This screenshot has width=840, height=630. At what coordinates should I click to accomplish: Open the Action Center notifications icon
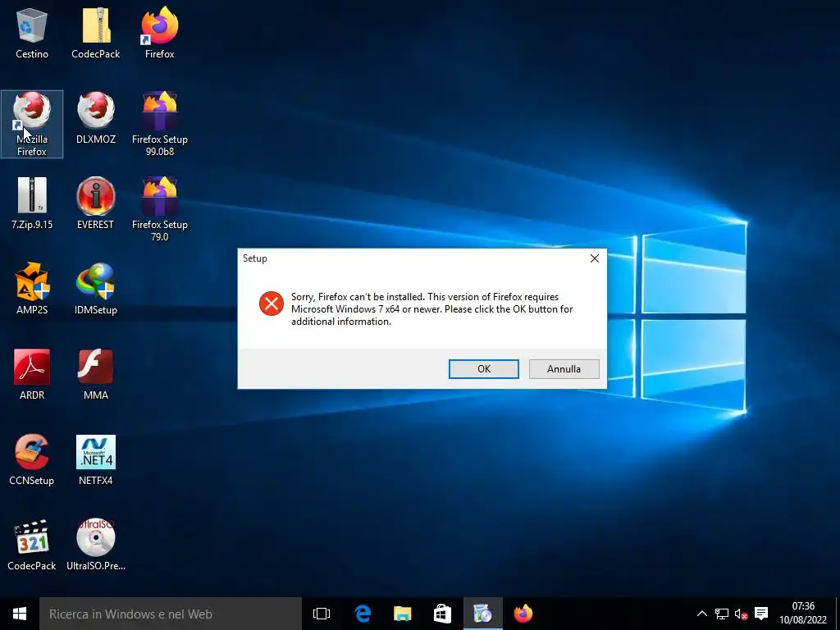tap(760, 614)
